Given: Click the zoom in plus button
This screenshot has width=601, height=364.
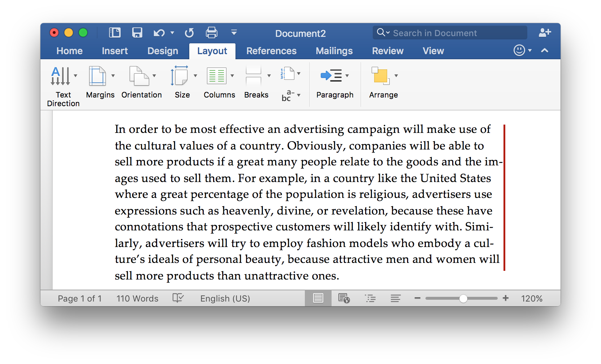Looking at the screenshot, I should [506, 298].
